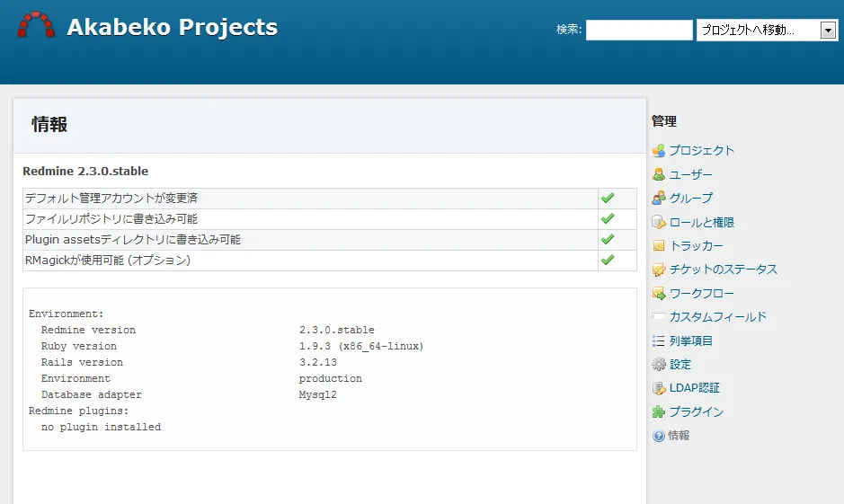
Task: Open プラグイン page link
Action: pyautogui.click(x=696, y=412)
